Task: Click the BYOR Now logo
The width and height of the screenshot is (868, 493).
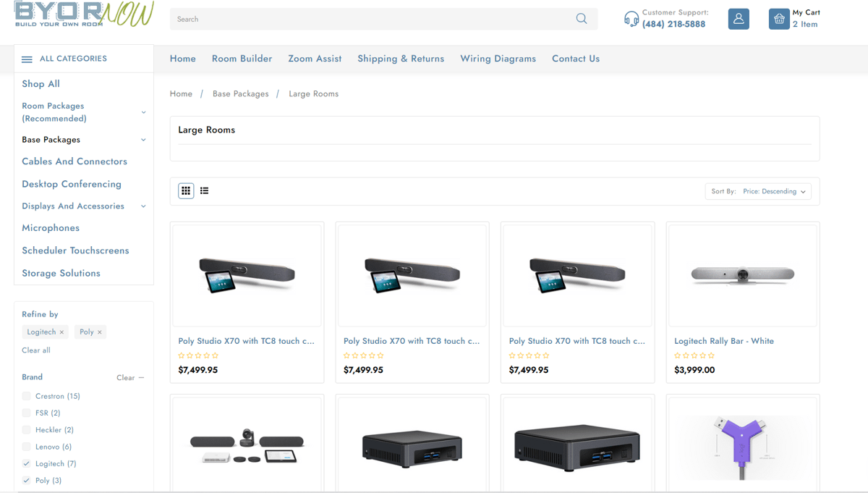Action: coord(84,14)
